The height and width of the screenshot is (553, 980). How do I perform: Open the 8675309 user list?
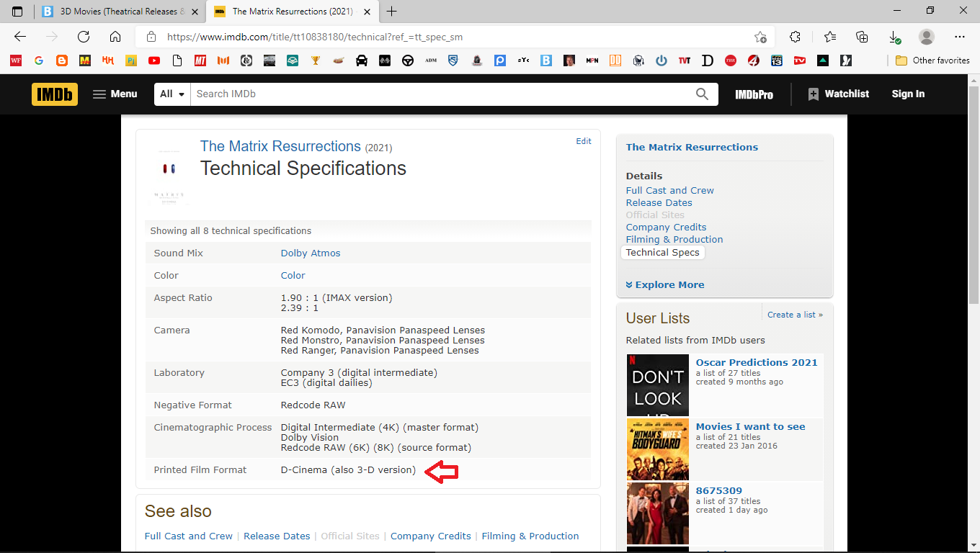pyautogui.click(x=718, y=490)
